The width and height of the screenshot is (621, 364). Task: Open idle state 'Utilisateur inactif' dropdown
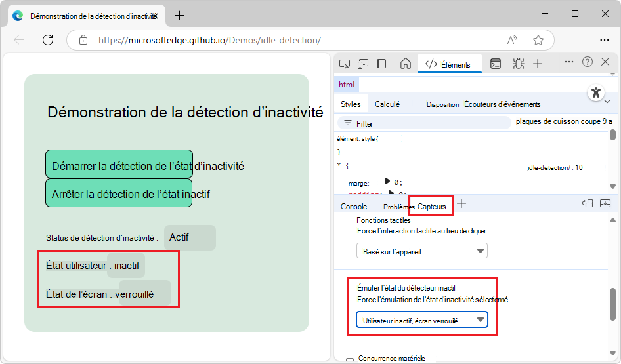[422, 320]
